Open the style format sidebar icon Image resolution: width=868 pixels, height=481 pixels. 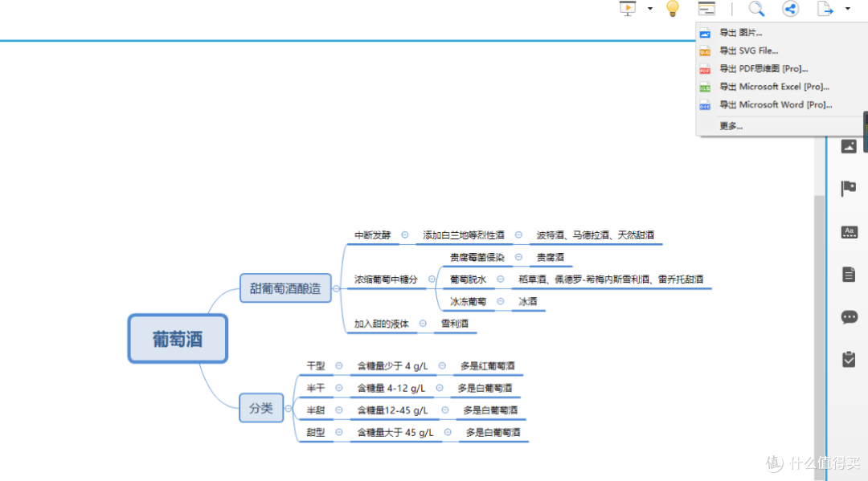[x=849, y=232]
